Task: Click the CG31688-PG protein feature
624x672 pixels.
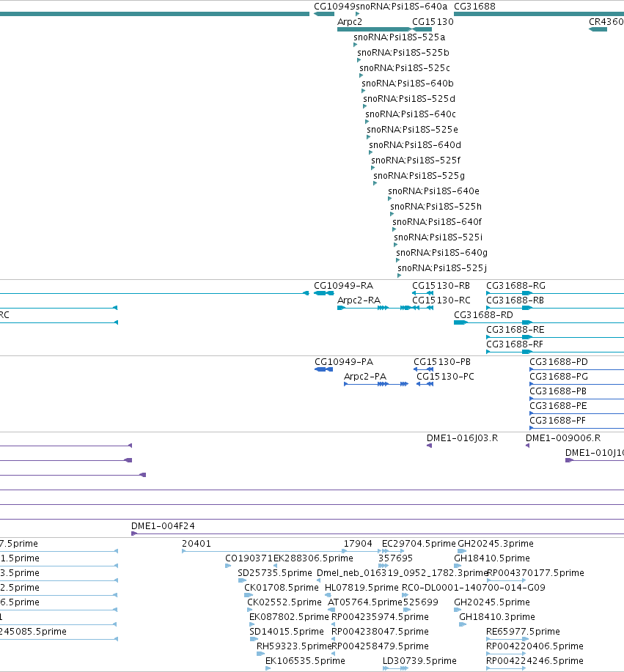Action: (x=577, y=384)
